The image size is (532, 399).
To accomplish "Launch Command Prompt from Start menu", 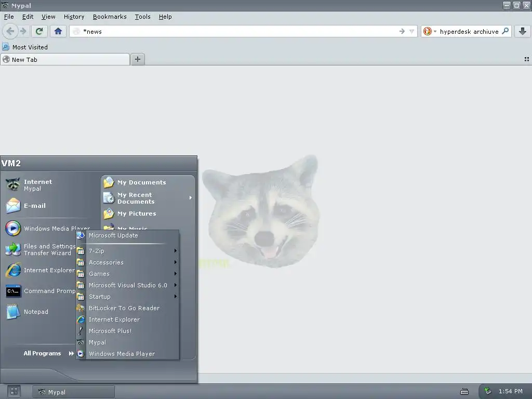I will (40, 291).
